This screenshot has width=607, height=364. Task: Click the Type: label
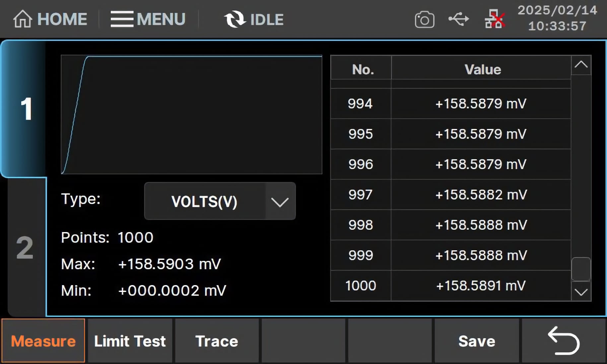tap(81, 199)
